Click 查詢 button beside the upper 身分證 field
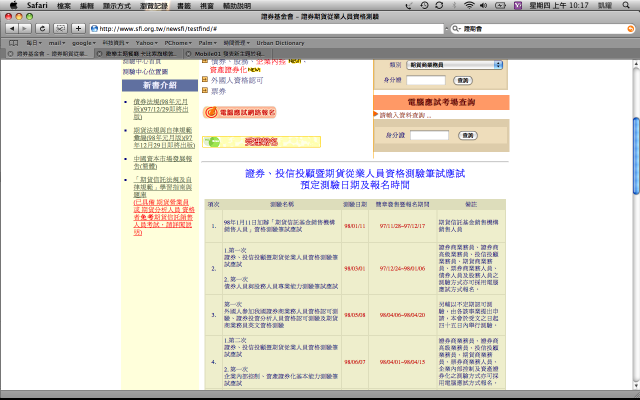Screen dimensions: 640x400 pos(463,80)
